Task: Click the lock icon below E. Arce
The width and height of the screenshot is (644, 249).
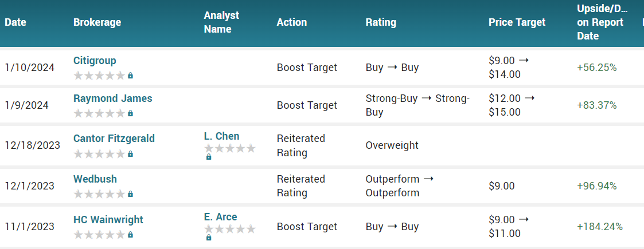Action: point(209,238)
